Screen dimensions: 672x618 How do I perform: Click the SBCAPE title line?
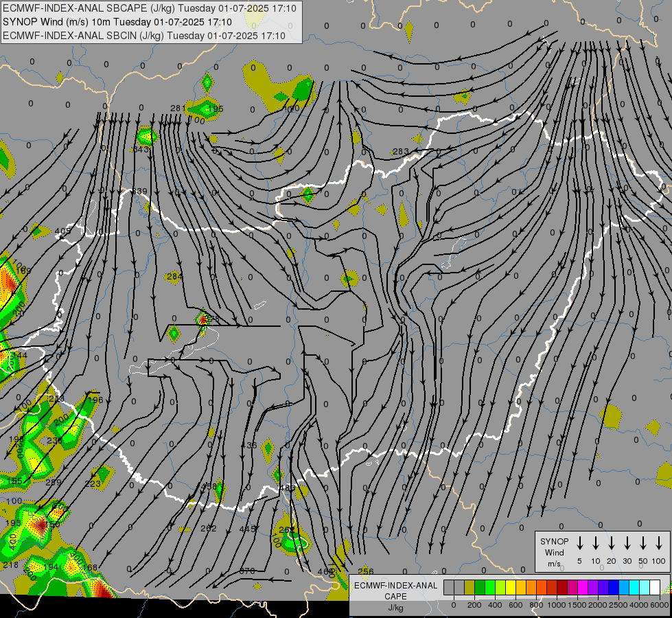tap(149, 8)
